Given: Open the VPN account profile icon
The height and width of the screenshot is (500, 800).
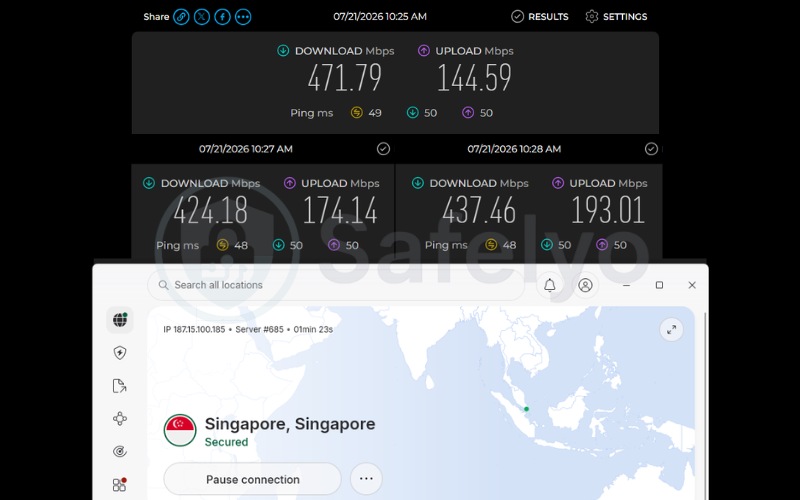Looking at the screenshot, I should point(585,285).
